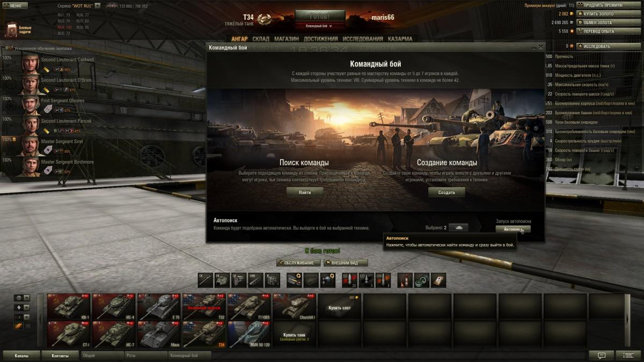Select the gun module slot
Screen dimensions: 644x362
206,280
